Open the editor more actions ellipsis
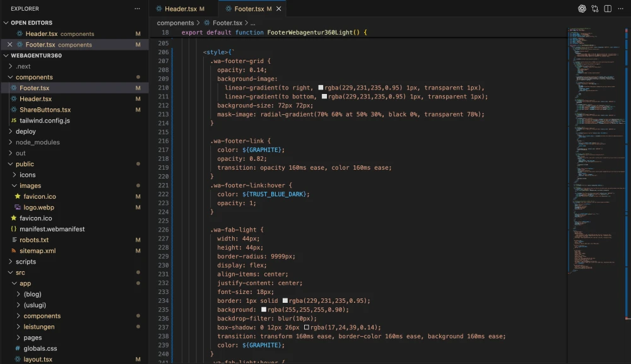Viewport: 631px width, 364px height. click(621, 9)
